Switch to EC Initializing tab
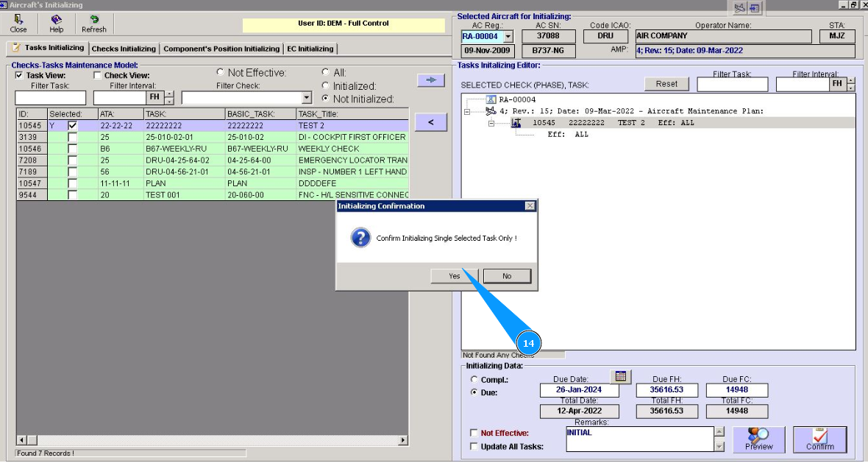The width and height of the screenshot is (868, 466). [310, 49]
